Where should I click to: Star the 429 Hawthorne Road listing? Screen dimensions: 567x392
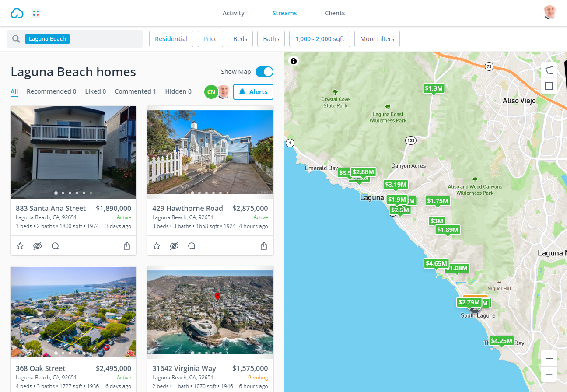(x=157, y=246)
